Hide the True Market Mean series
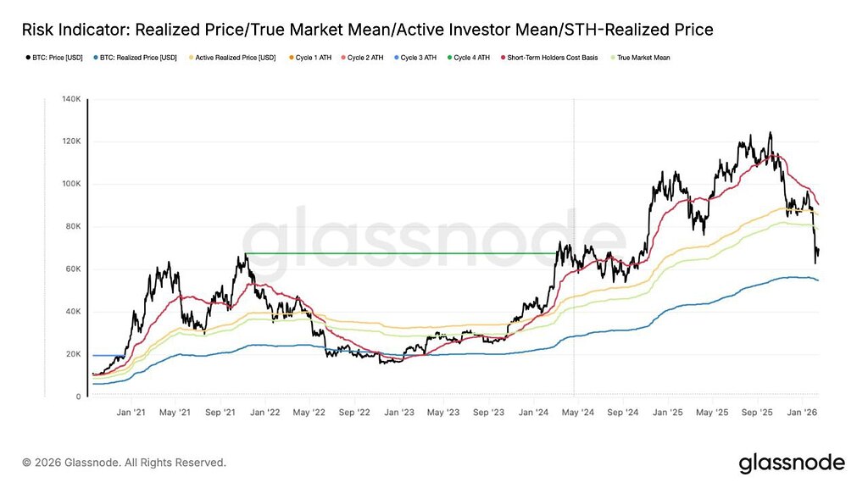 click(x=613, y=58)
